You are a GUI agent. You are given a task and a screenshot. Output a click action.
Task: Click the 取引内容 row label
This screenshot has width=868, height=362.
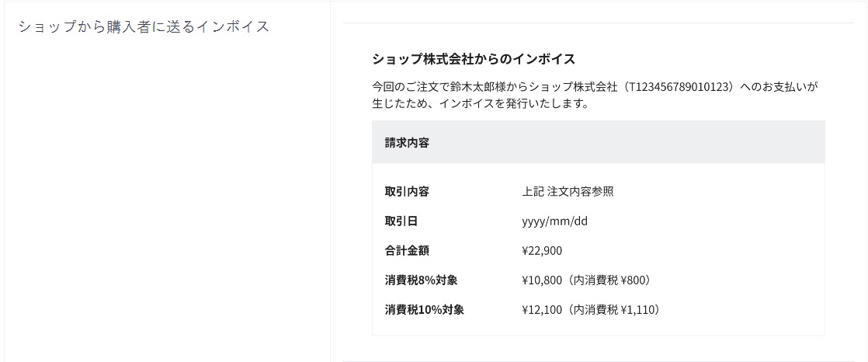(407, 191)
